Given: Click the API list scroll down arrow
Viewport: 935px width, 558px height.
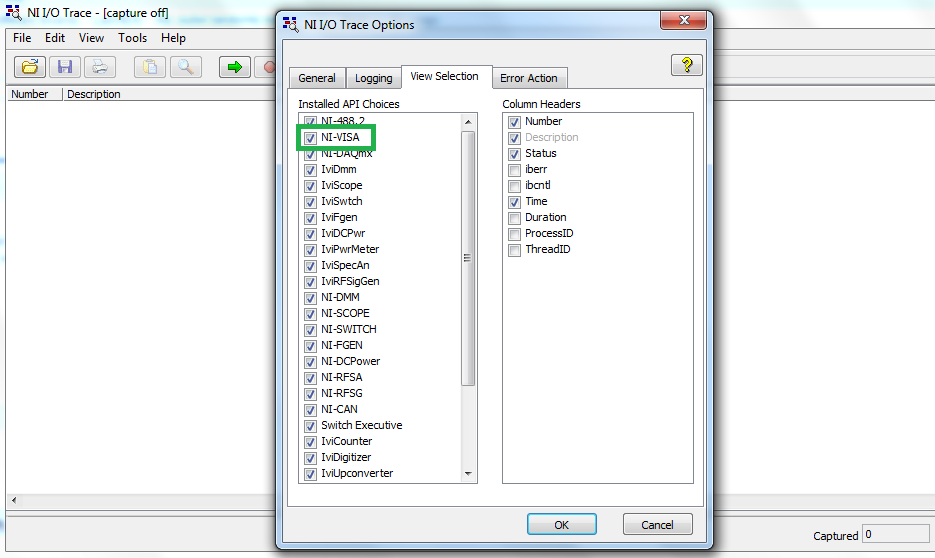Looking at the screenshot, I should (468, 474).
